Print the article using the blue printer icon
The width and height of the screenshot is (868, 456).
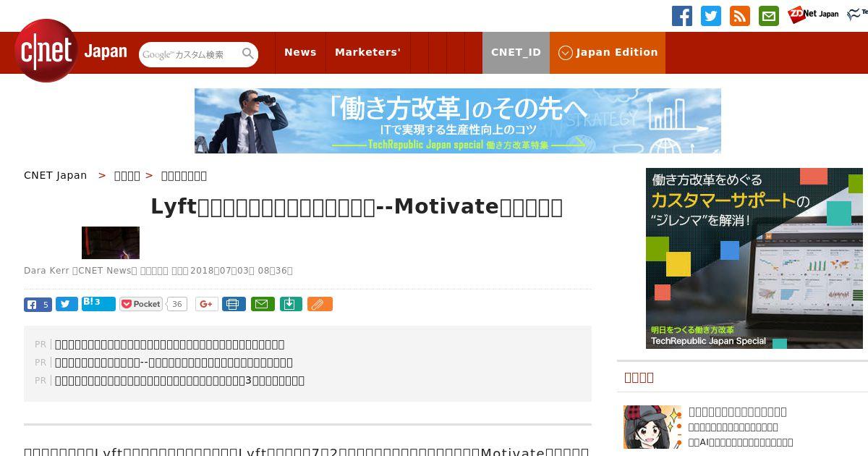233,304
